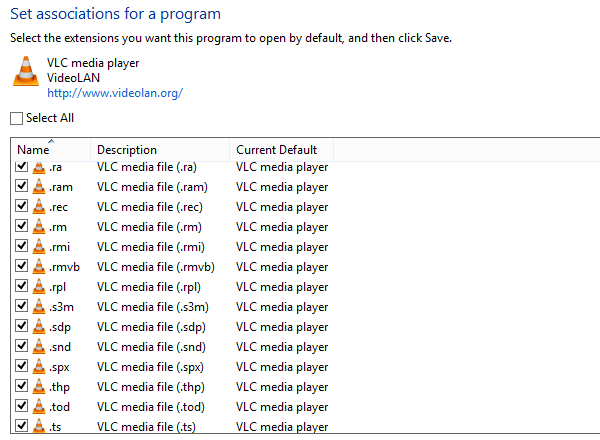600x440 pixels.
Task: Select the .rm extension name
Action: pyautogui.click(x=58, y=227)
